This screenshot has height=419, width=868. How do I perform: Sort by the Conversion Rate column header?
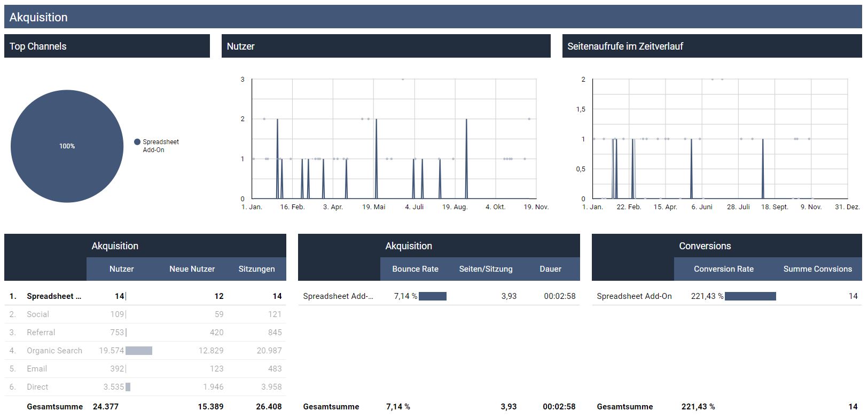point(723,269)
